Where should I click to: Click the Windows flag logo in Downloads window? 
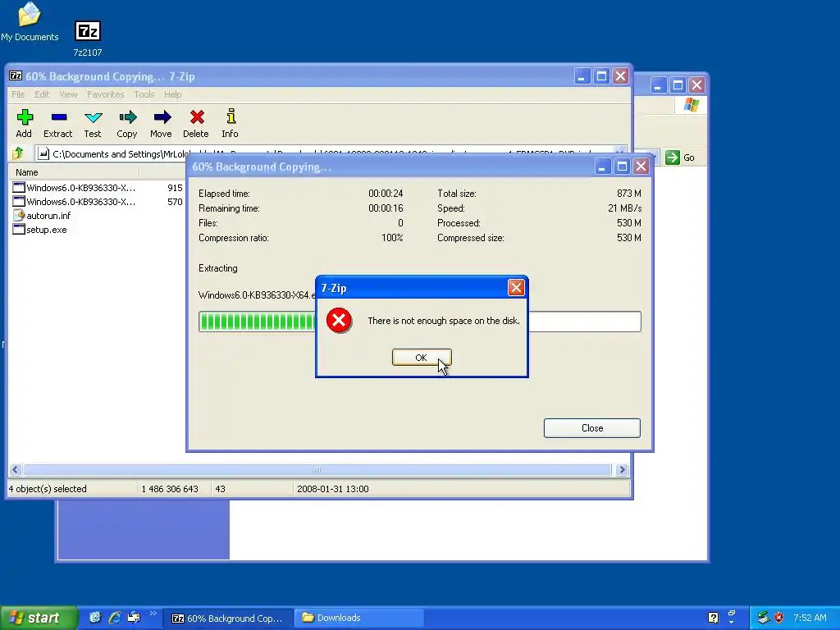pos(691,104)
